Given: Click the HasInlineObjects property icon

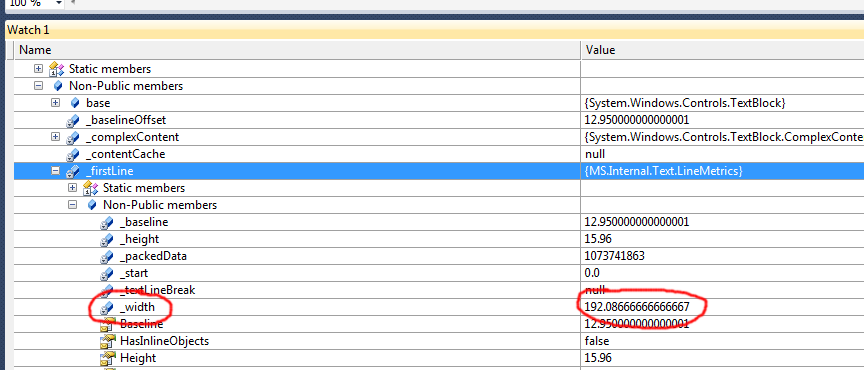Looking at the screenshot, I should (107, 341).
